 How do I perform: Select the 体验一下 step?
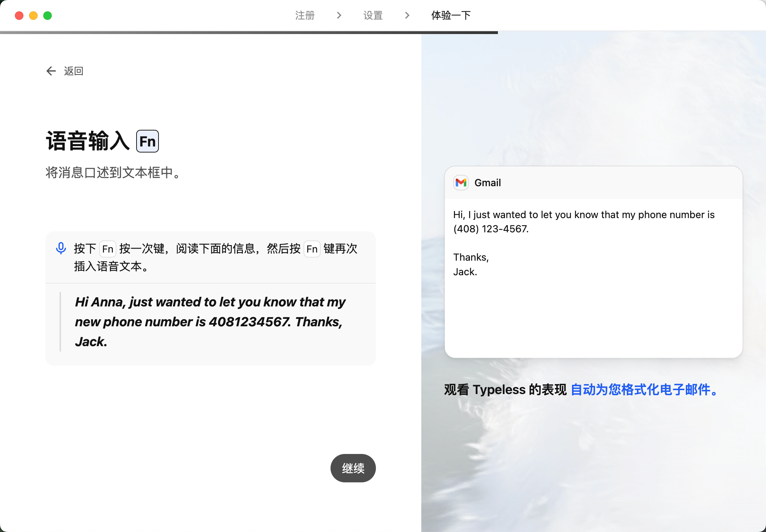(451, 15)
